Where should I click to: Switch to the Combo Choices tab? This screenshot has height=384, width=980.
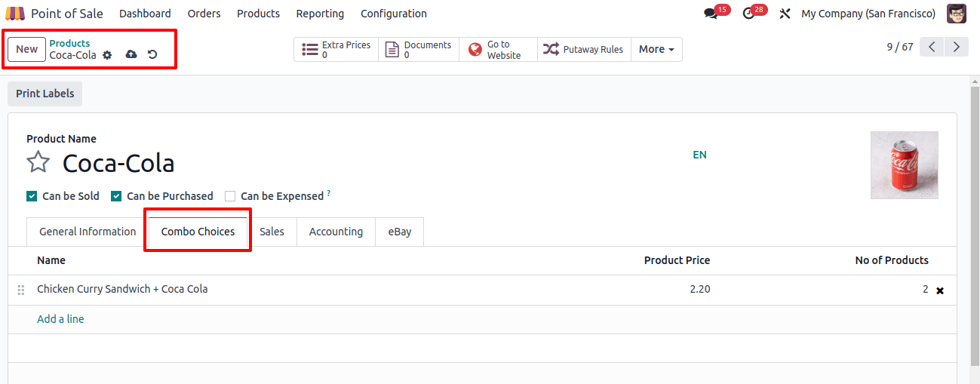198,232
